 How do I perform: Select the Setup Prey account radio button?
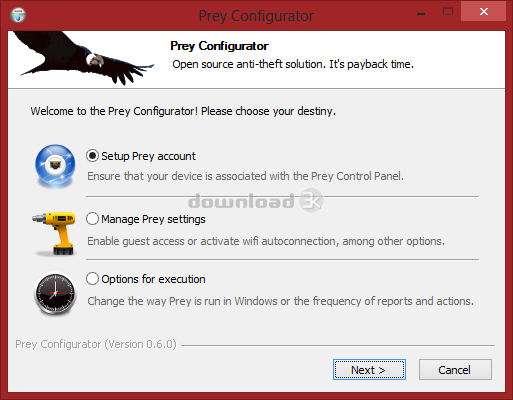point(92,156)
